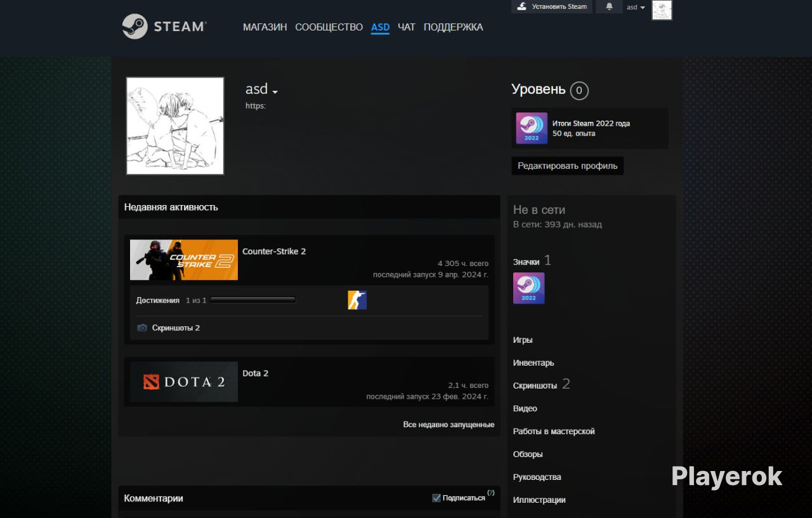Open the Инвентарь sidebar link

tap(534, 363)
